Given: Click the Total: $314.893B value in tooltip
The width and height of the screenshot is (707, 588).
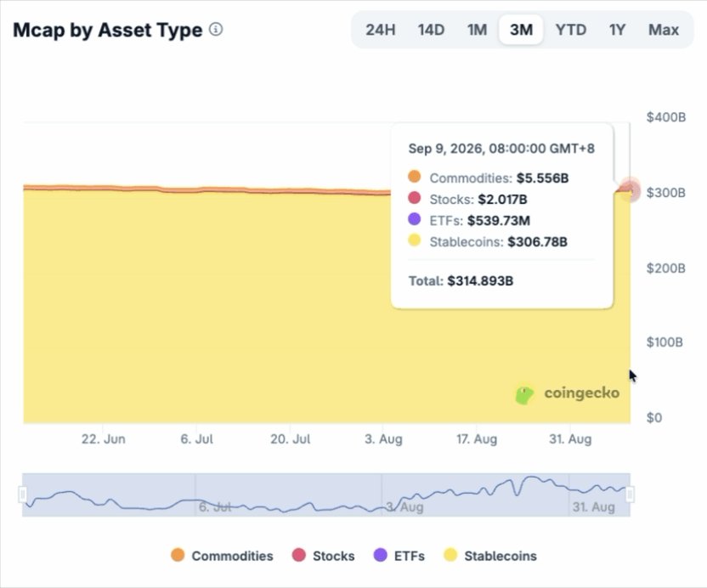Looking at the screenshot, I should click(461, 281).
